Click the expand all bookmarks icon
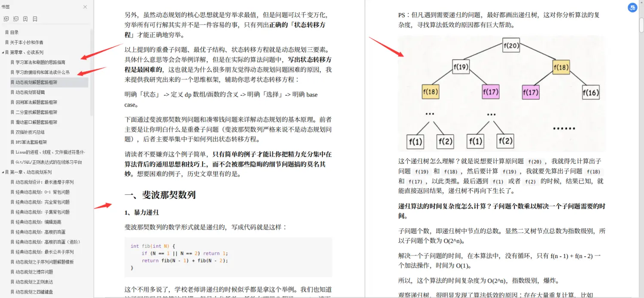Screen dimensions: 644x298 pyautogui.click(x=6, y=18)
